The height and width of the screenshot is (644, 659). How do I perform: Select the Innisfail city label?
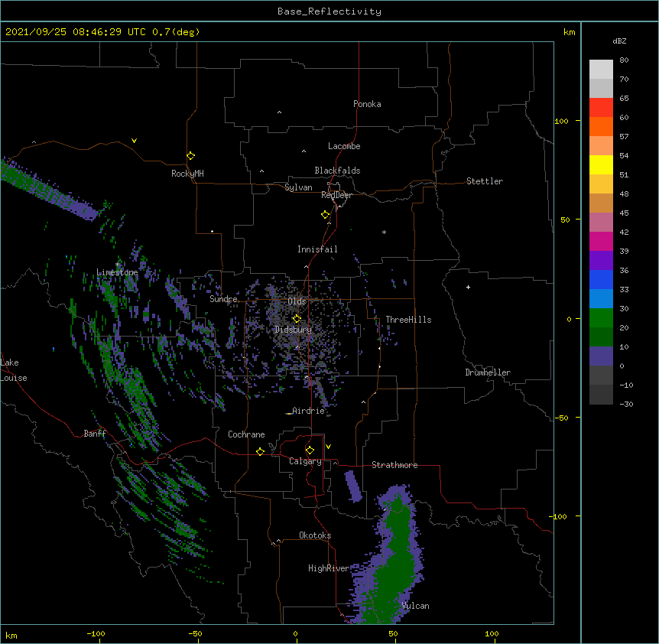(317, 249)
